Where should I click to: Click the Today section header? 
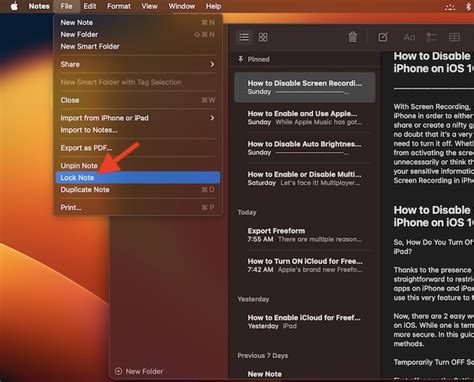coord(247,212)
